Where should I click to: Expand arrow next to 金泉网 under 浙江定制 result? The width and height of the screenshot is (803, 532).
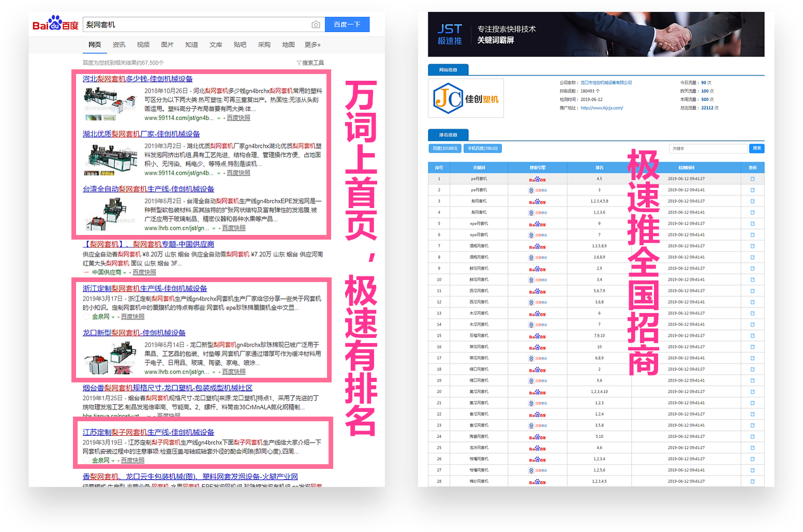pyautogui.click(x=113, y=317)
